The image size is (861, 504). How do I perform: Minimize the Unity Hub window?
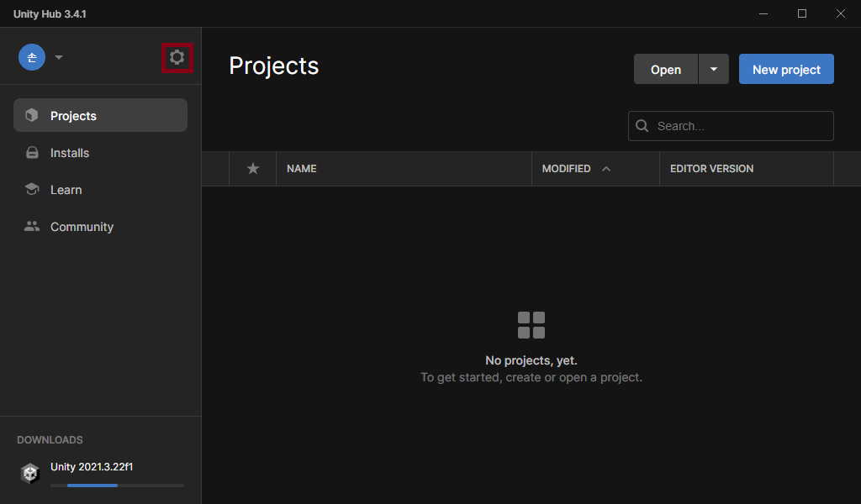click(763, 13)
